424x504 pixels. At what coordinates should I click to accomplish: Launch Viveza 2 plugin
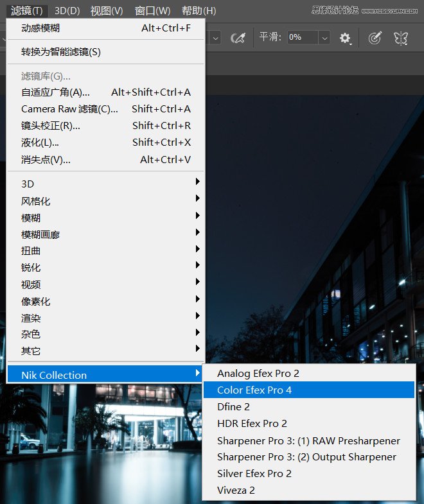click(x=309, y=490)
